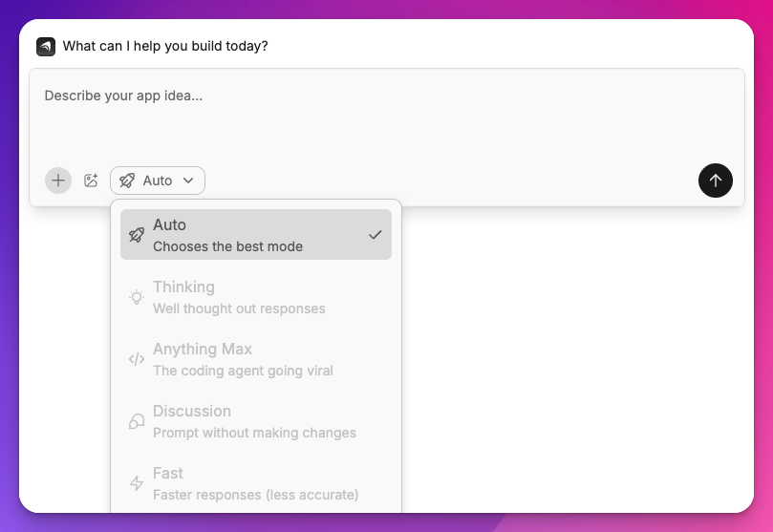This screenshot has height=532, width=773.
Task: Click 'Chooses the best mode' description
Action: [227, 246]
